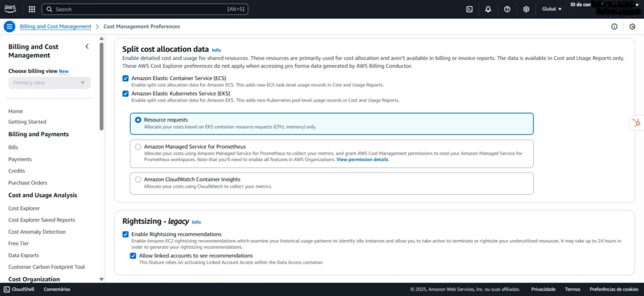Disable the Enable Rightsizing recommendations checkbox
The image size is (644, 296).
pyautogui.click(x=126, y=234)
